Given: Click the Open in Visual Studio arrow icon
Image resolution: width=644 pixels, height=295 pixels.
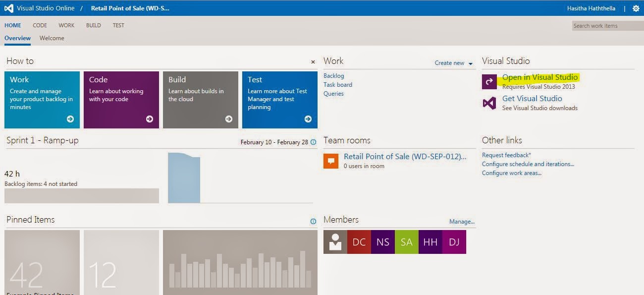Looking at the screenshot, I should point(488,80).
